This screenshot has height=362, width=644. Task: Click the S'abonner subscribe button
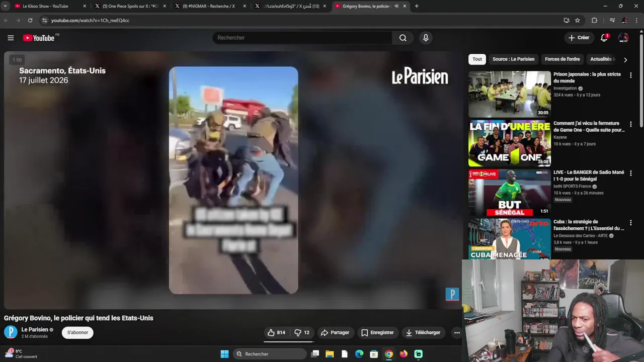(x=77, y=332)
